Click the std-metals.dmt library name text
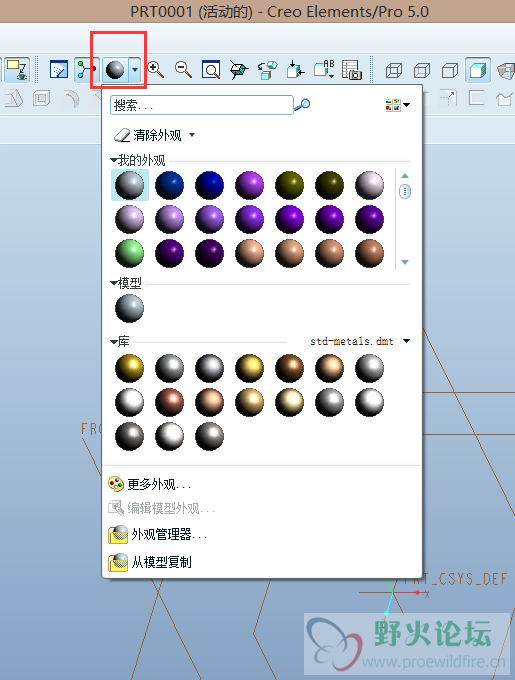Screen dimensions: 515x680 352,341
